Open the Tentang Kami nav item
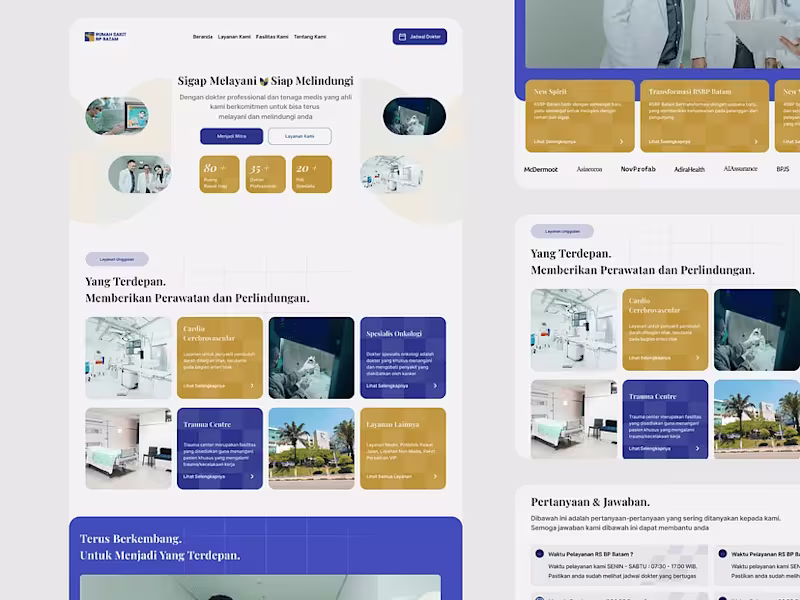The height and width of the screenshot is (600, 800). click(310, 37)
